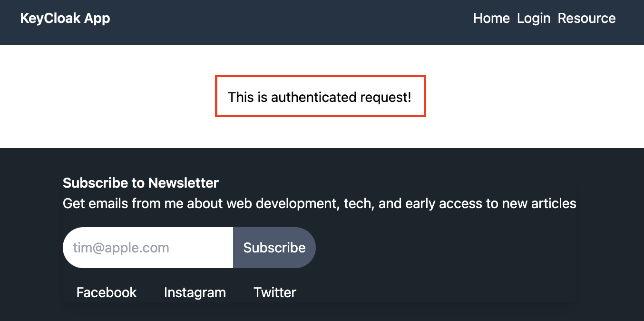Open the Twitter footer link

[x=275, y=292]
